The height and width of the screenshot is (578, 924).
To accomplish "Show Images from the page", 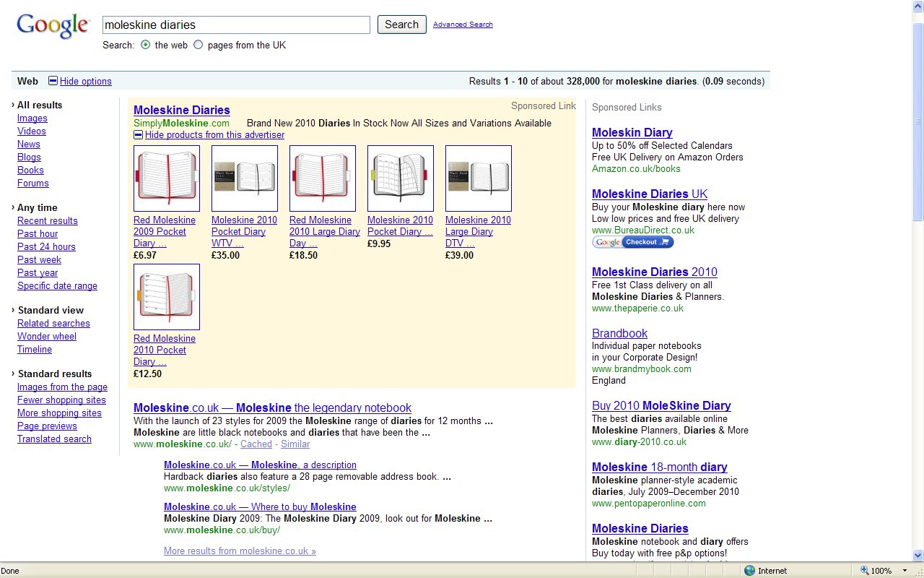I will coord(62,387).
